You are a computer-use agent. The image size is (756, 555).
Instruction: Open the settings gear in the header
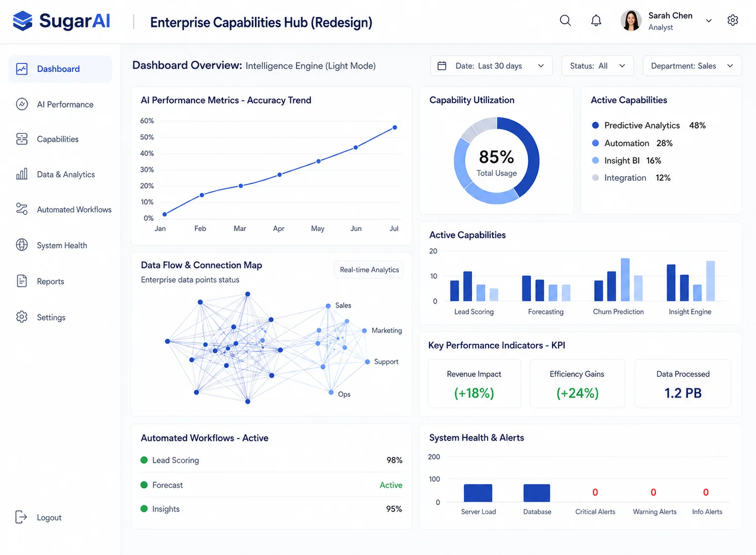733,20
